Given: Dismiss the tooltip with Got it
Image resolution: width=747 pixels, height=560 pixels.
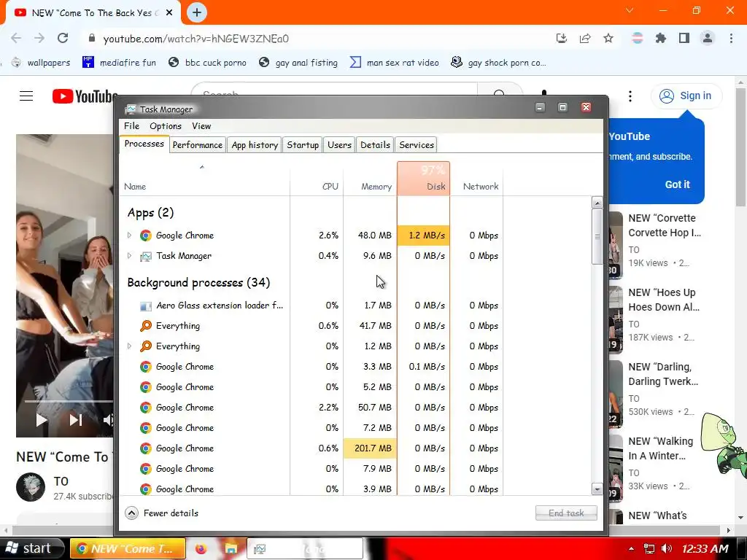Looking at the screenshot, I should point(677,184).
